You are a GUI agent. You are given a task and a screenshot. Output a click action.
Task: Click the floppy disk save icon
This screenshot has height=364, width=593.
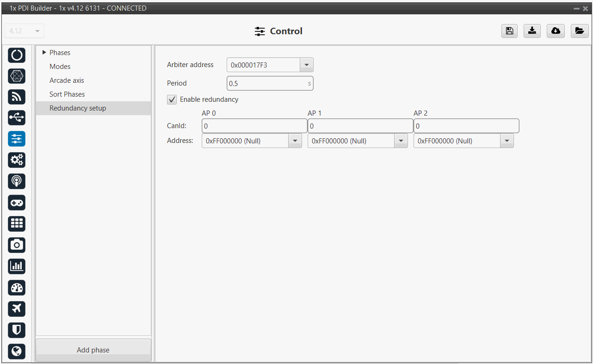[x=509, y=31]
